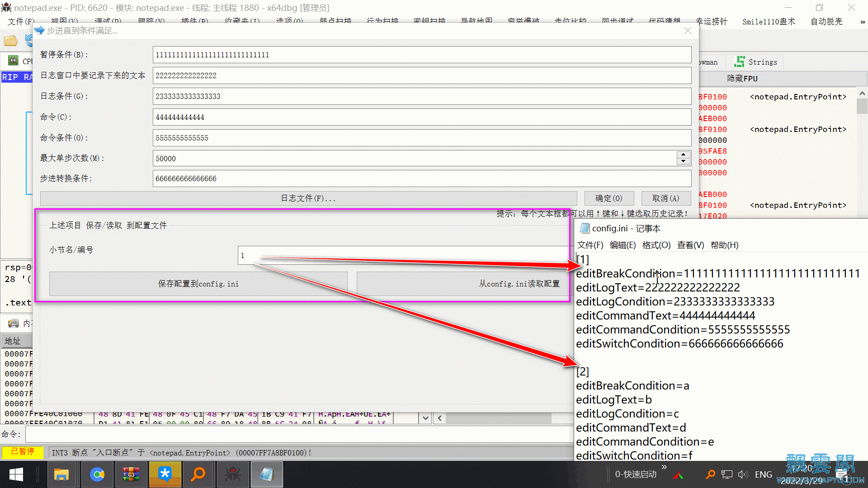Viewport: 868px width, 488px height.
Task: Open Notepad 查看(V) menu
Action: tap(690, 245)
